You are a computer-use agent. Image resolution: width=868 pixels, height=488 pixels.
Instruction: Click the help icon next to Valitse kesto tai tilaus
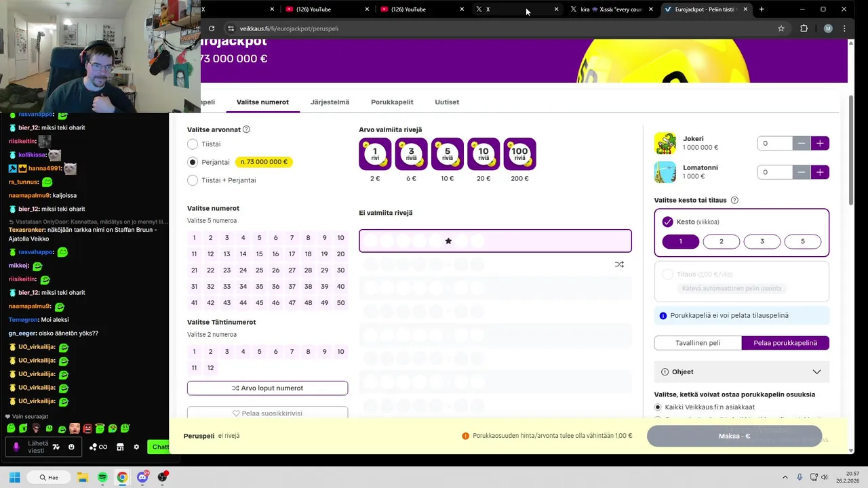click(734, 201)
